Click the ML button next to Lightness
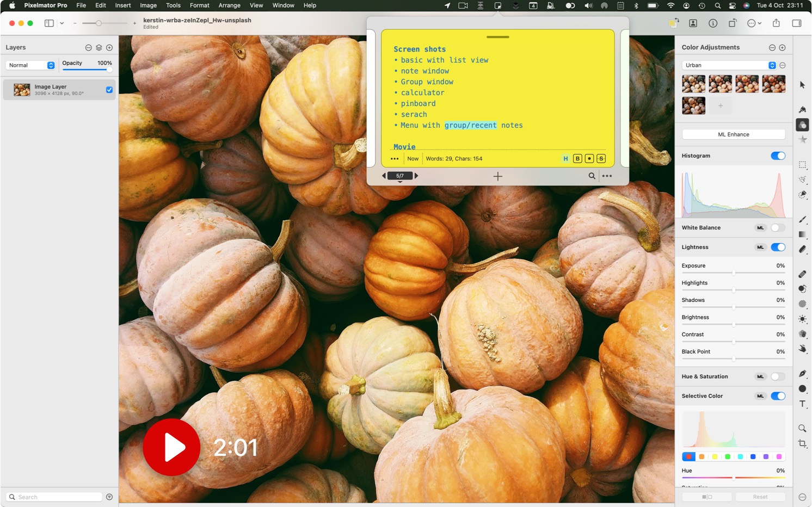Screen dimensions: 812x507 [x=760, y=248]
